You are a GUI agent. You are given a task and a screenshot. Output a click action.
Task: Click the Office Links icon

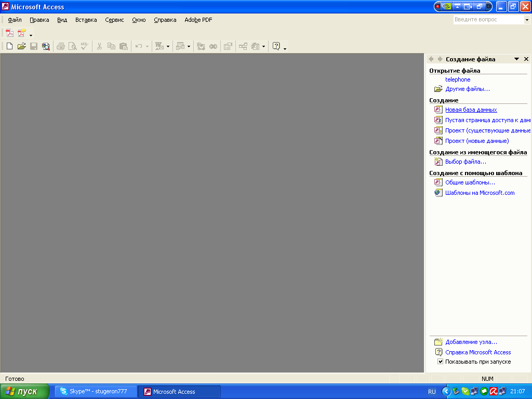(x=159, y=46)
